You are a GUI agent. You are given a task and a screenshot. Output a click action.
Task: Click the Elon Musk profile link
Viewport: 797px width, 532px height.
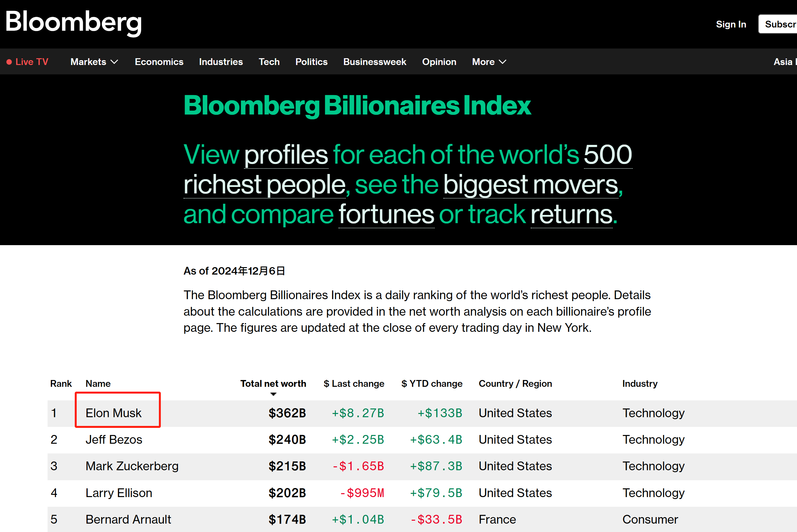[115, 412]
